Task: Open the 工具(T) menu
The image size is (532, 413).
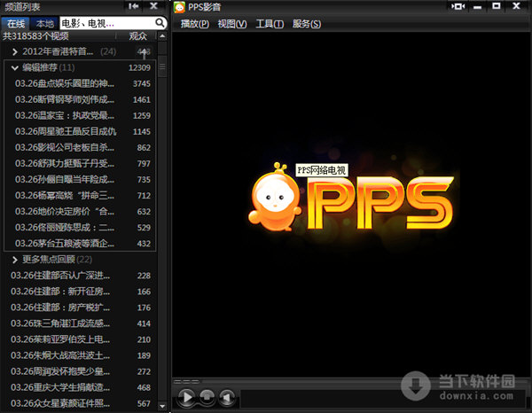Action: pos(270,23)
